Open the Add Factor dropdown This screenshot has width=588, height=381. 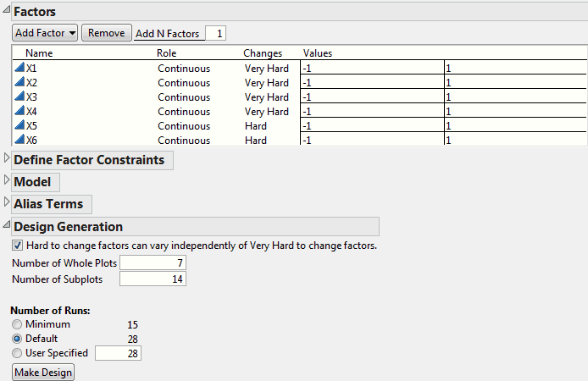[45, 33]
